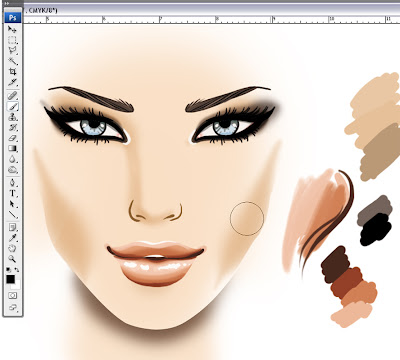400x360 pixels.
Task: Activate the Crop tool
Action: click(x=12, y=71)
